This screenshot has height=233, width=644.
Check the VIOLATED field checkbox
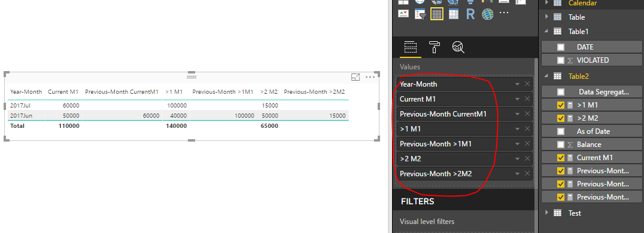[x=561, y=60]
